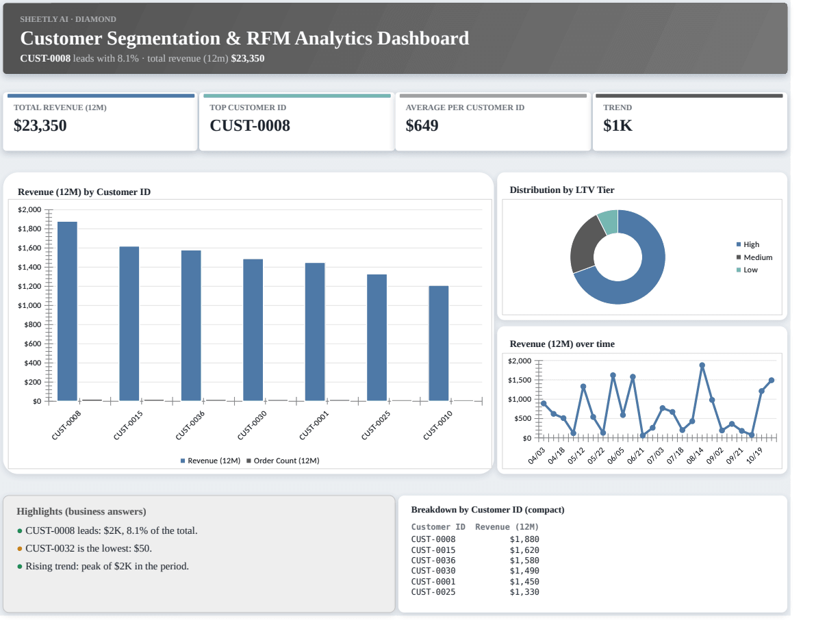
Task: Click the CUST-0001 row in breakdown table
Action: pyautogui.click(x=475, y=582)
